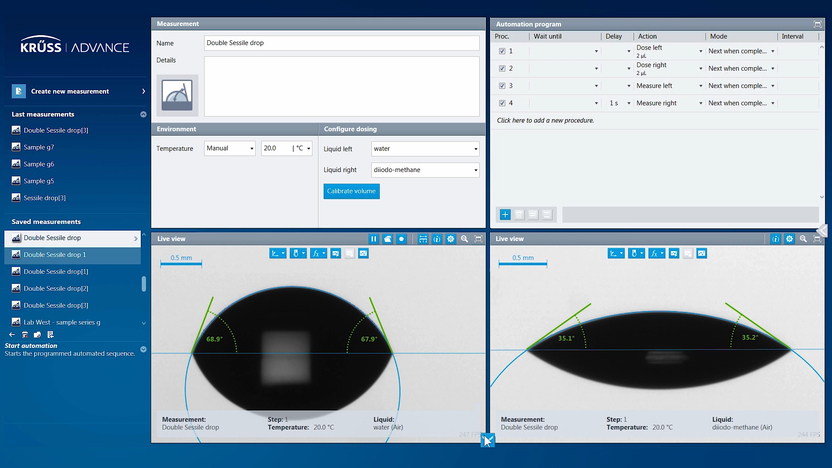Click the plus add procedure icon
Screen dimensions: 832x468
tap(505, 214)
